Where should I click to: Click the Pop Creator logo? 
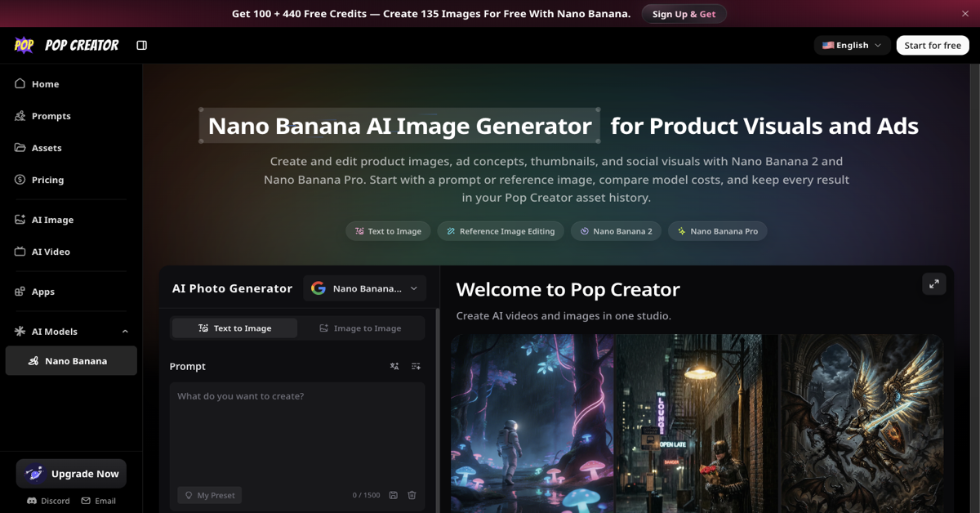(66, 45)
